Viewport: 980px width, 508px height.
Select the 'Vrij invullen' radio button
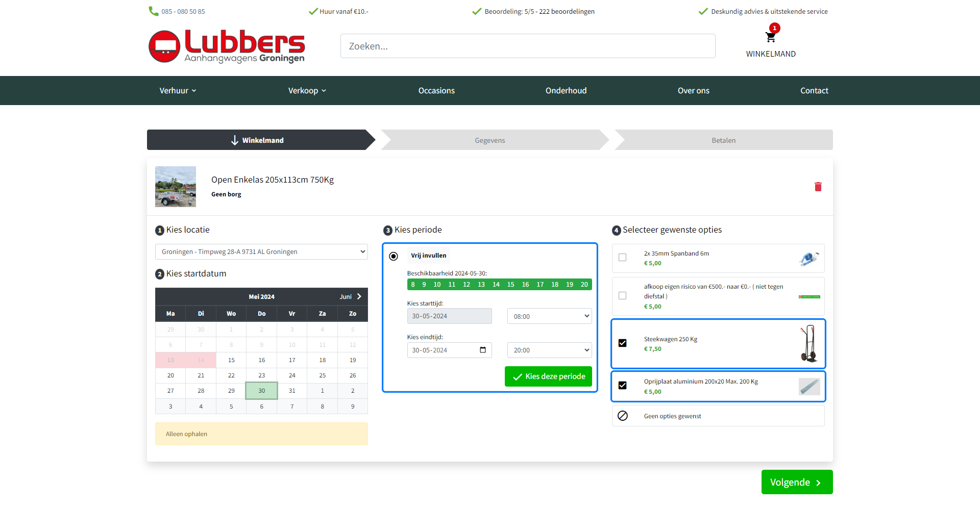coord(393,256)
